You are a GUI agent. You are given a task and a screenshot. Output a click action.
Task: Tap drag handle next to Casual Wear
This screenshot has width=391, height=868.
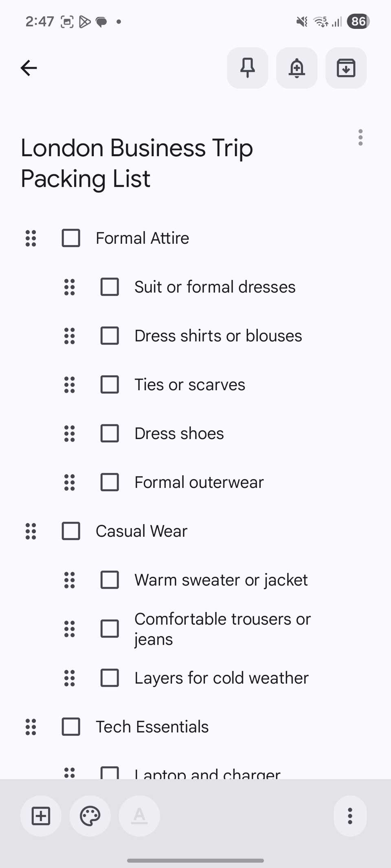31,531
